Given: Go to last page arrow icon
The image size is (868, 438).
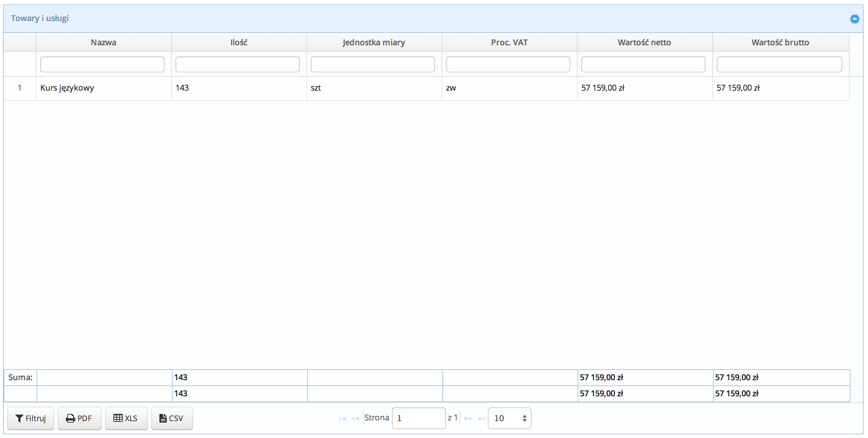Looking at the screenshot, I should 482,419.
